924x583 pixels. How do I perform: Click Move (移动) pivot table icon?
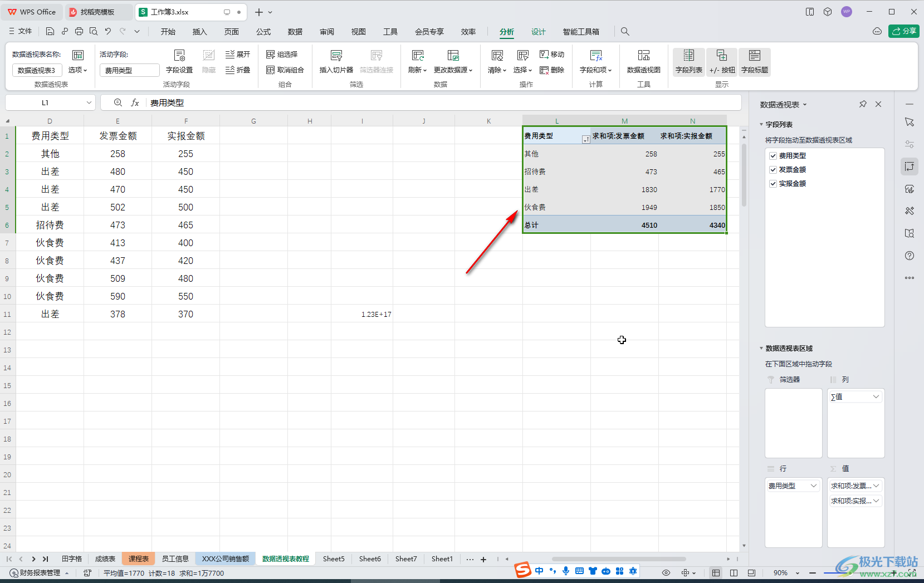click(544, 54)
